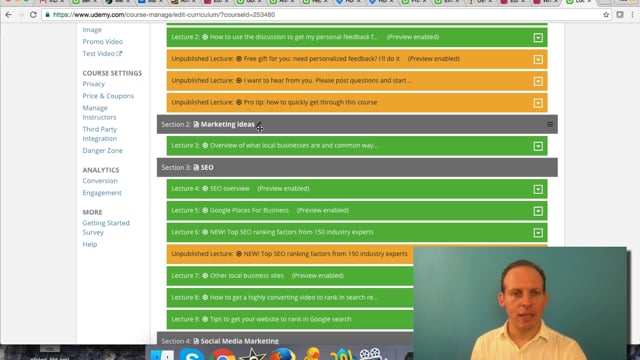Screen dimensions: 640x360
Task: Go to the Danger Zone page
Action: tap(102, 151)
